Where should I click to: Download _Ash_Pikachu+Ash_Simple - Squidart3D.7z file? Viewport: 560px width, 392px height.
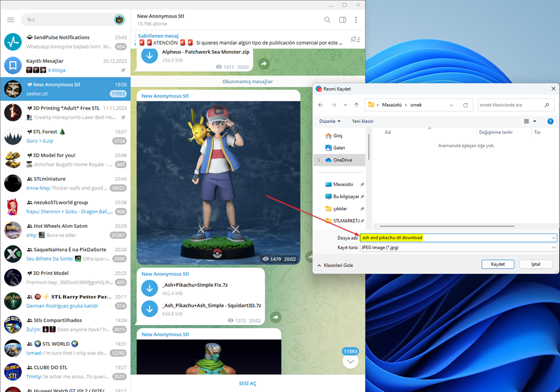[x=150, y=309]
